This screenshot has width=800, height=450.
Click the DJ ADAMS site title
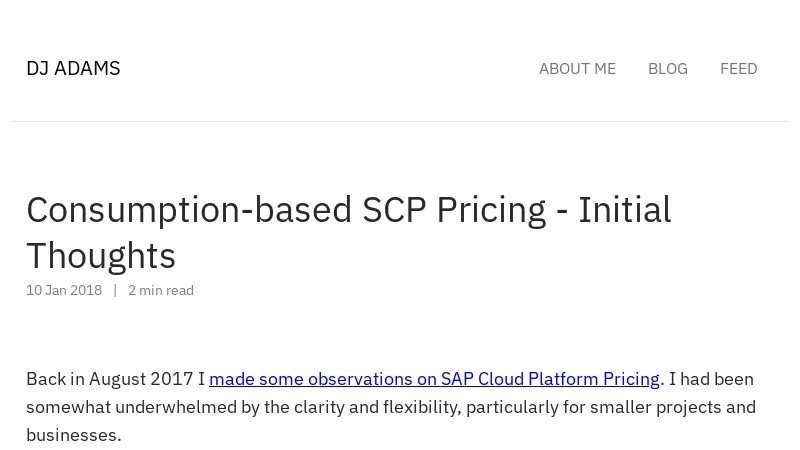point(73,68)
